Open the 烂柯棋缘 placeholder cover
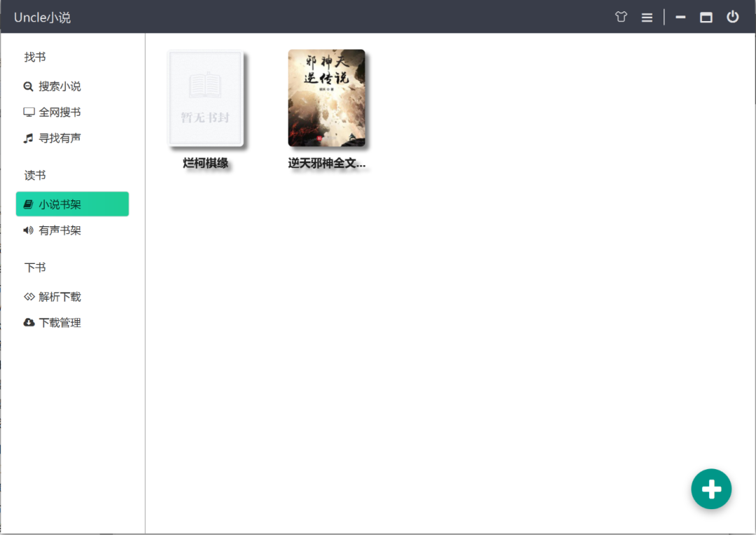 click(x=205, y=98)
